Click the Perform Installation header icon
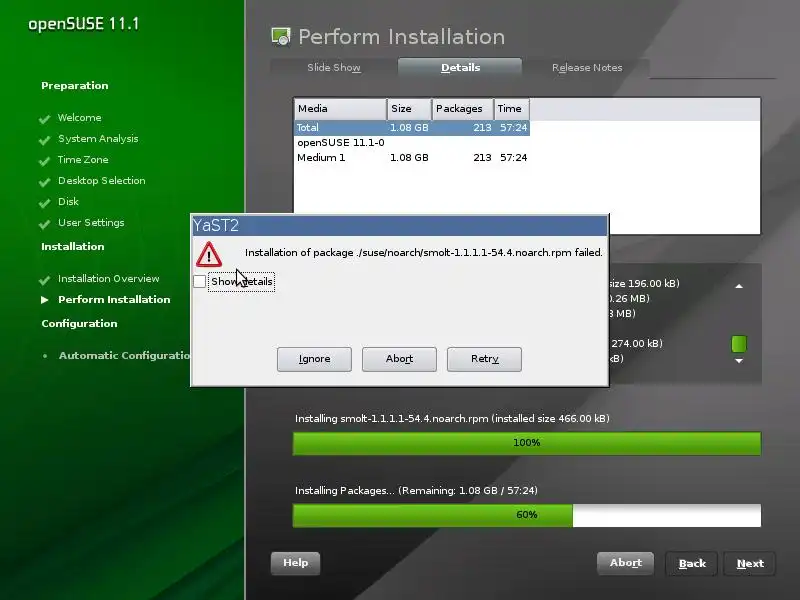Screen dimensions: 800x600 click(x=281, y=37)
